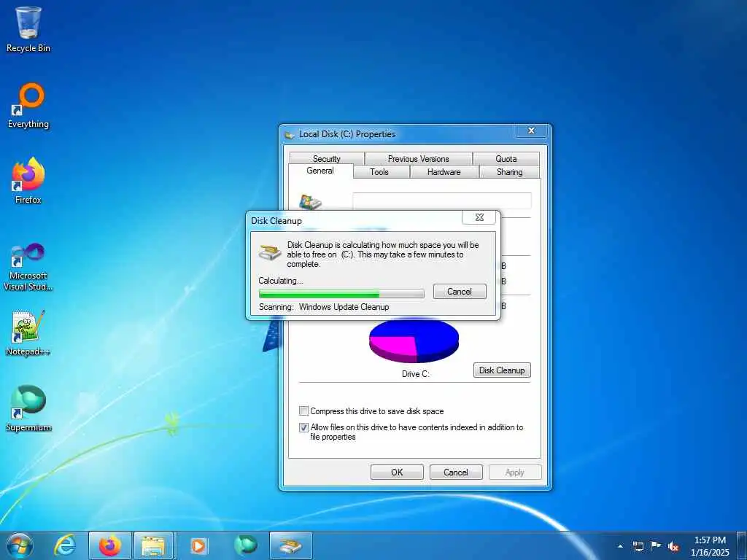Screen dimensions: 747x560
Task: Uncheck Allow files to be indexed
Action: tap(303, 427)
